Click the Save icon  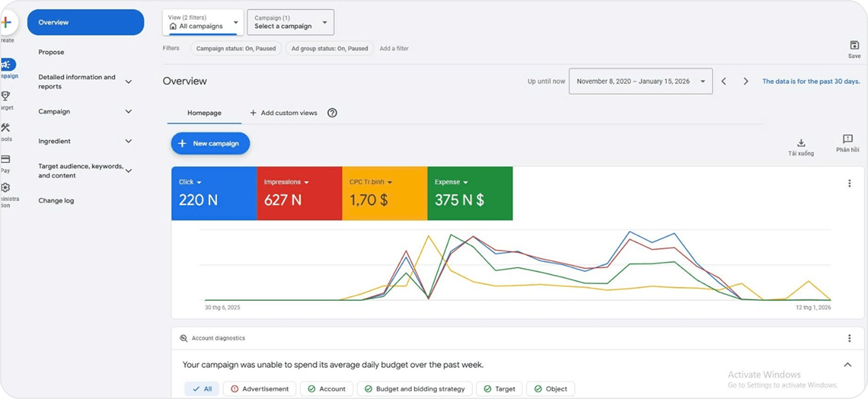point(854,46)
